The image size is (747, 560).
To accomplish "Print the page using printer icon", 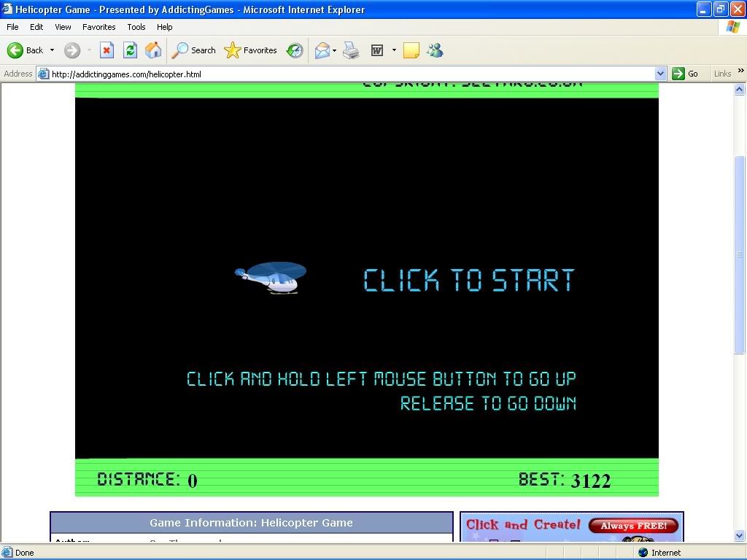I will [351, 50].
